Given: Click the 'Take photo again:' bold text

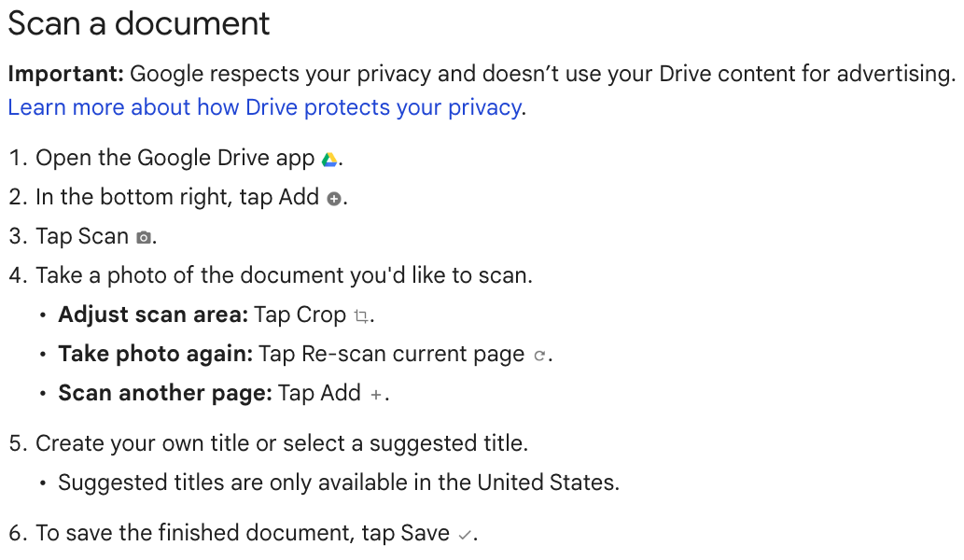Looking at the screenshot, I should 156,354.
